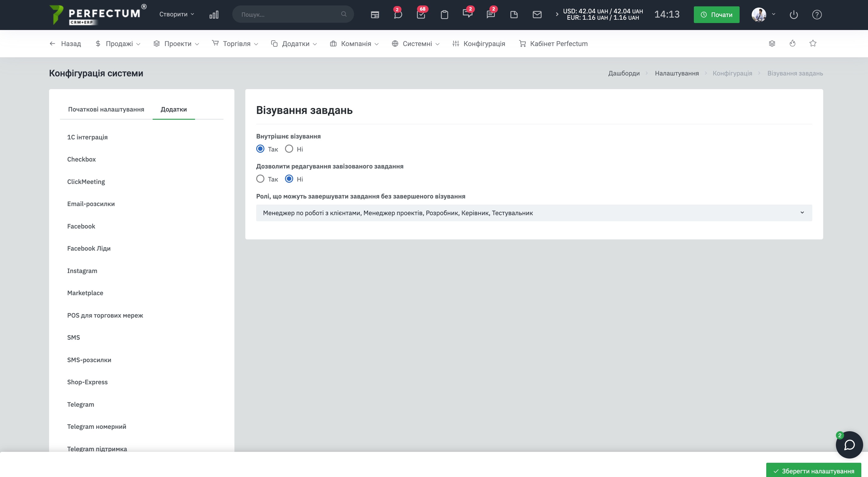Open the mail envelope icon
The width and height of the screenshot is (868, 477).
coord(537,15)
